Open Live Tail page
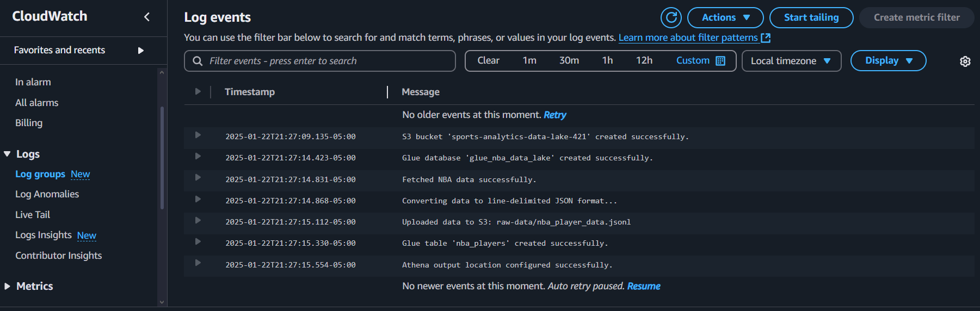This screenshot has height=311, width=980. [x=33, y=215]
